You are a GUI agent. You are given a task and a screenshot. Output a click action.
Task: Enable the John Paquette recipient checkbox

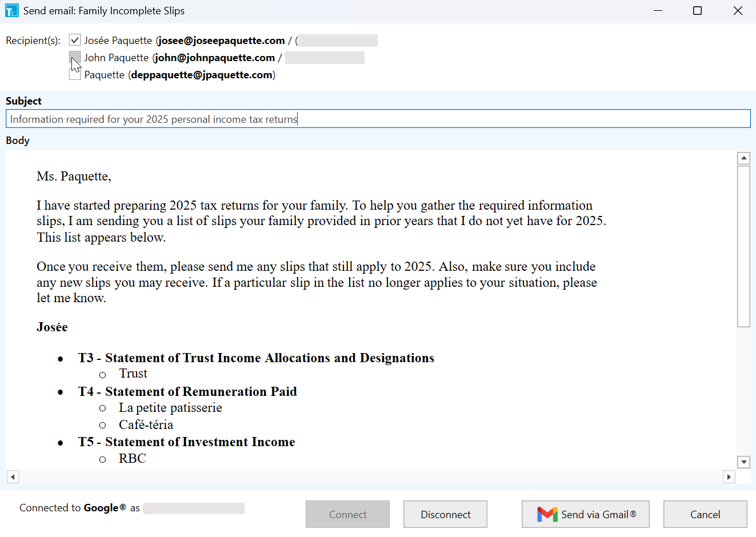tap(74, 57)
